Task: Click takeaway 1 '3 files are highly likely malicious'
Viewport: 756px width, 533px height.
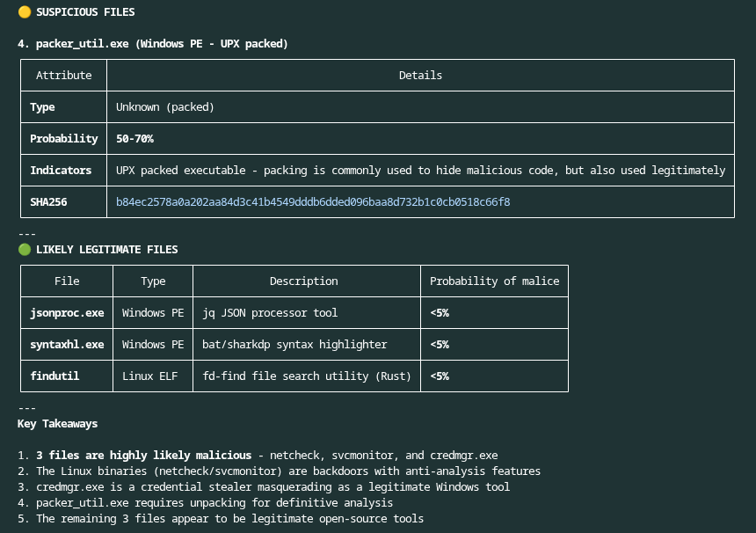Action: tap(258, 456)
